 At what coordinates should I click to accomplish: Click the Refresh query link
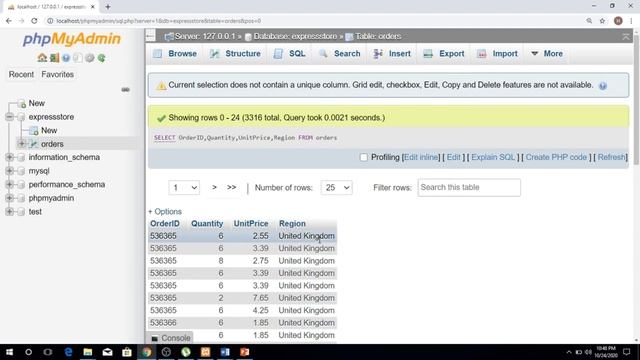611,158
